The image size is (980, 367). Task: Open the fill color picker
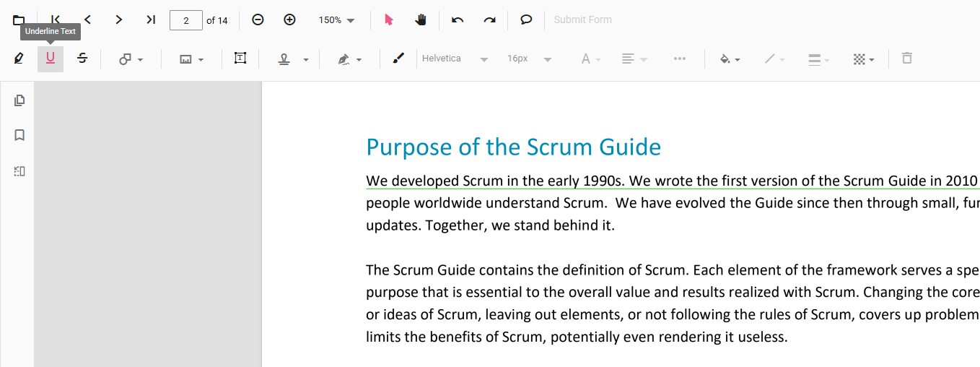pyautogui.click(x=730, y=59)
